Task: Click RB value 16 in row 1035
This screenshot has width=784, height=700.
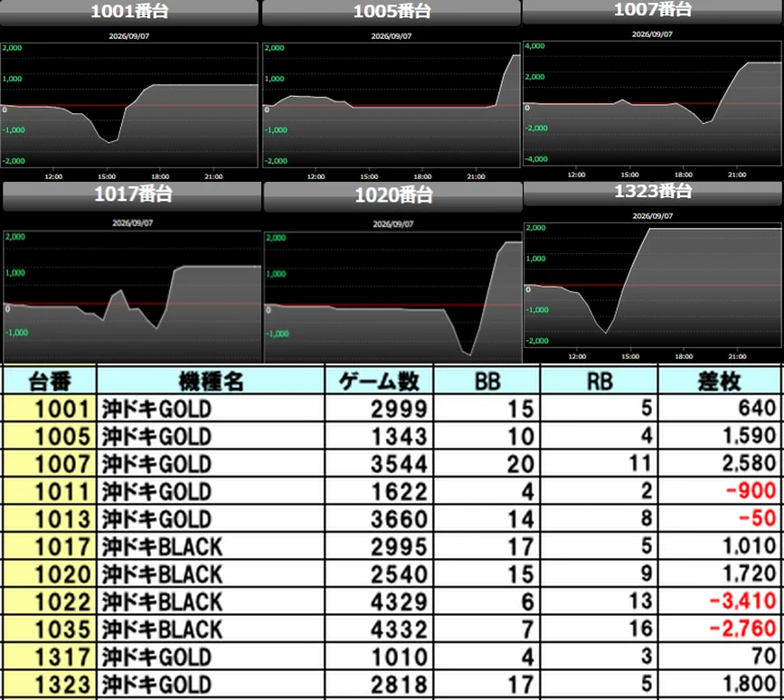Action: pos(640,629)
